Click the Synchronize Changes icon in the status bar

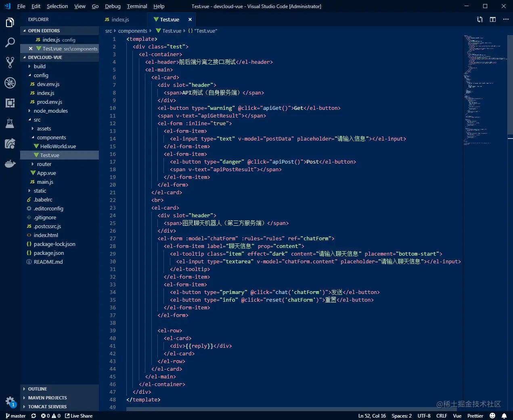(34, 416)
